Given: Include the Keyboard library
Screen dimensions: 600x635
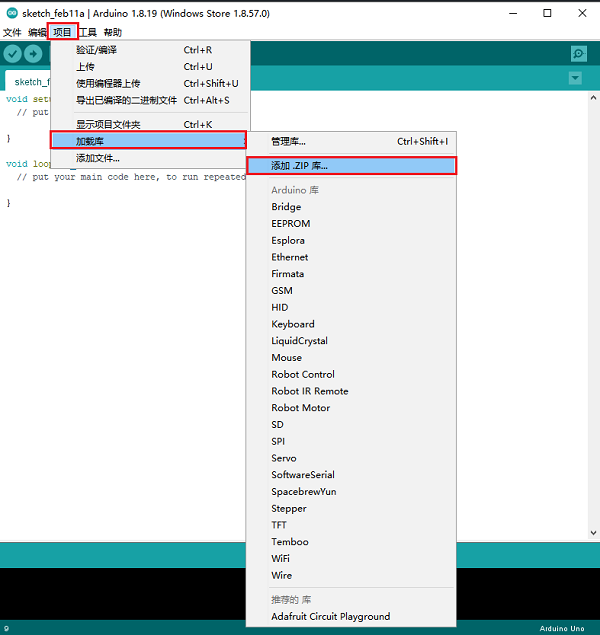Looking at the screenshot, I should tap(351, 324).
